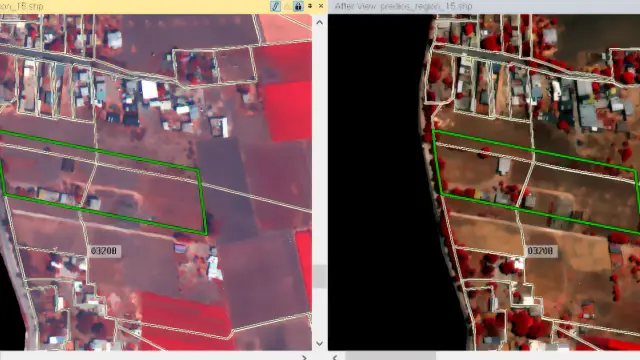Toggle the padlock link-views icon
Viewport: 640px width, 360px height.
tap(298, 6)
